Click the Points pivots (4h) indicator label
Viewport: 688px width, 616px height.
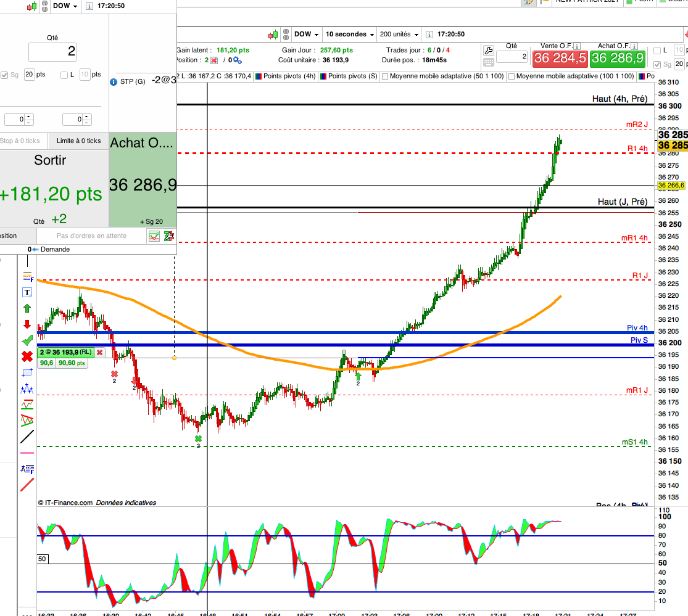tap(289, 76)
